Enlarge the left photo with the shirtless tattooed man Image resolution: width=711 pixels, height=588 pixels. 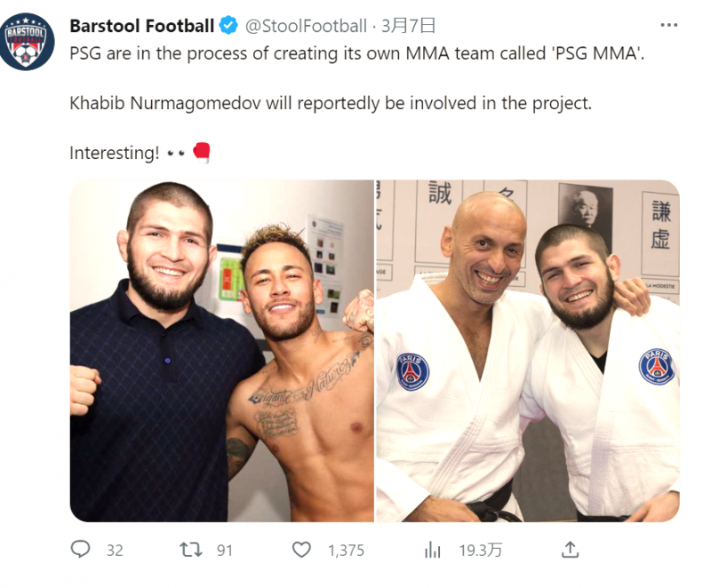[x=221, y=351]
